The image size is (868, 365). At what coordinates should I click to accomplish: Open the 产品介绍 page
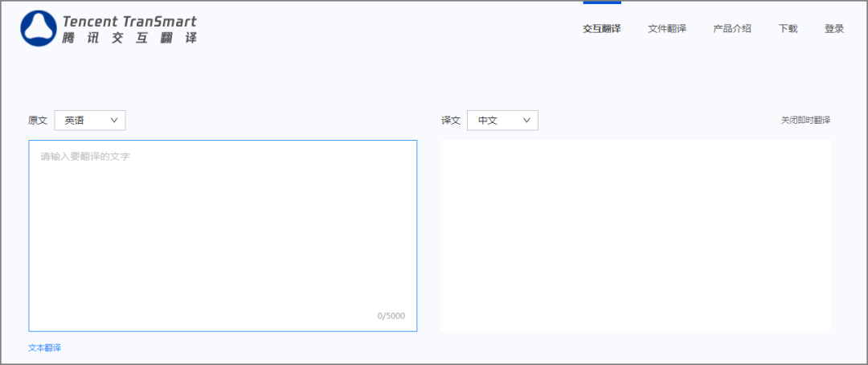(732, 29)
